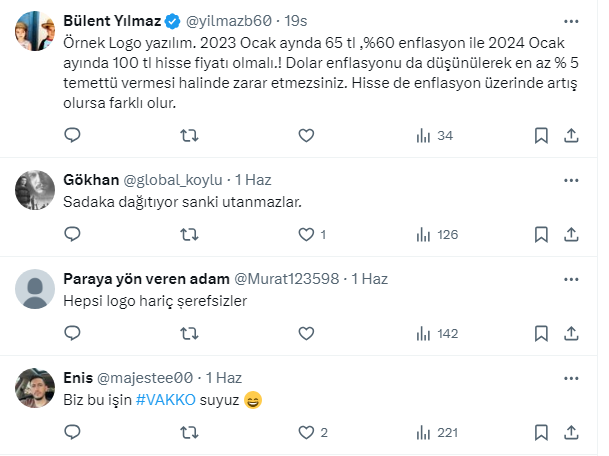Bookmark Bülent Yılmaz's tweet

click(x=541, y=135)
